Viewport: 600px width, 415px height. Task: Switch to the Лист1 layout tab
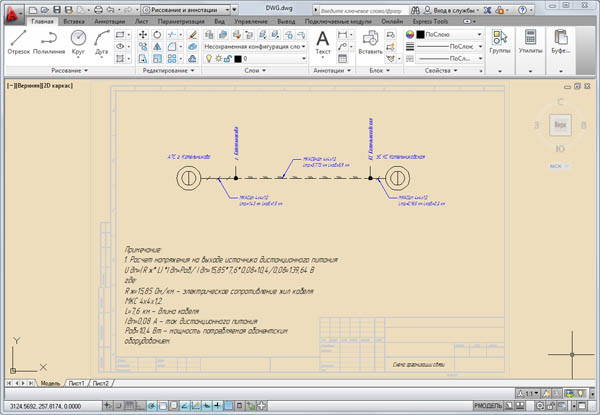pos(77,383)
